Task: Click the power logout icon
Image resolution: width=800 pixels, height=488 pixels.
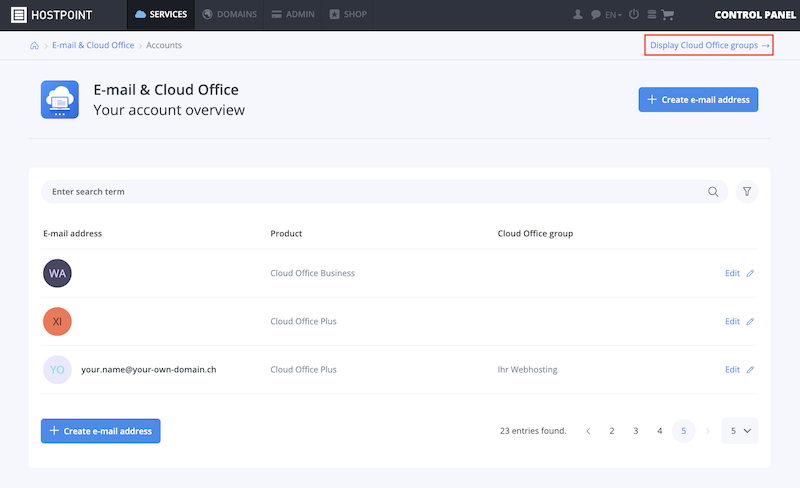Action: [x=634, y=14]
